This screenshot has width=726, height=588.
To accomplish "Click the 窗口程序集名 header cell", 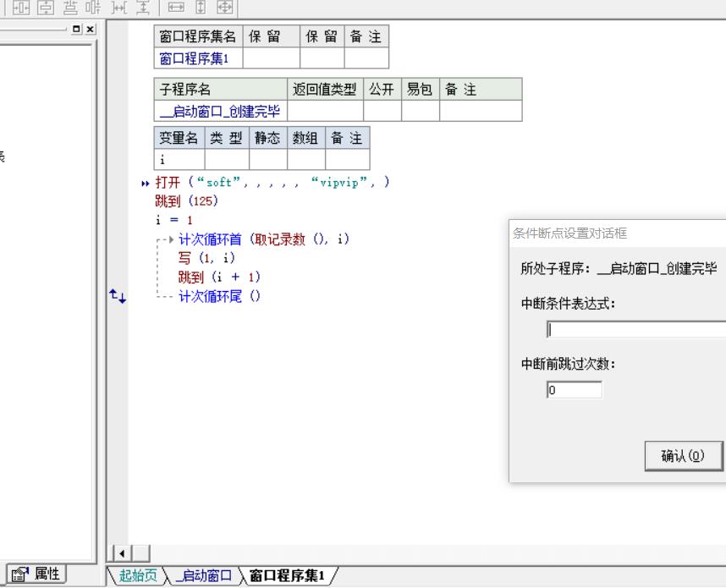I will tap(198, 36).
